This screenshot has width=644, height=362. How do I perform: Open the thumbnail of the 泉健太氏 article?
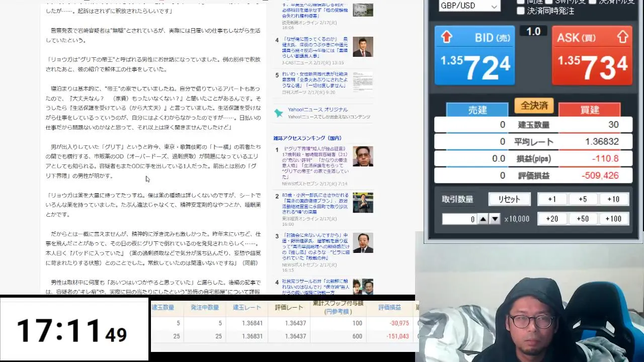point(363,47)
